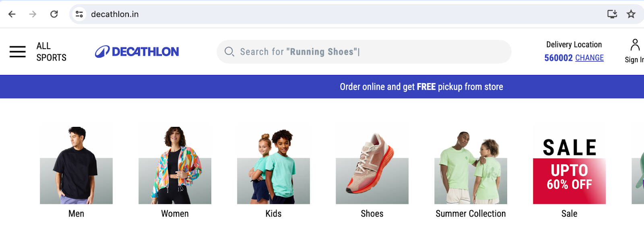Select the Kids category image
This screenshot has width=644, height=242.
(x=273, y=165)
